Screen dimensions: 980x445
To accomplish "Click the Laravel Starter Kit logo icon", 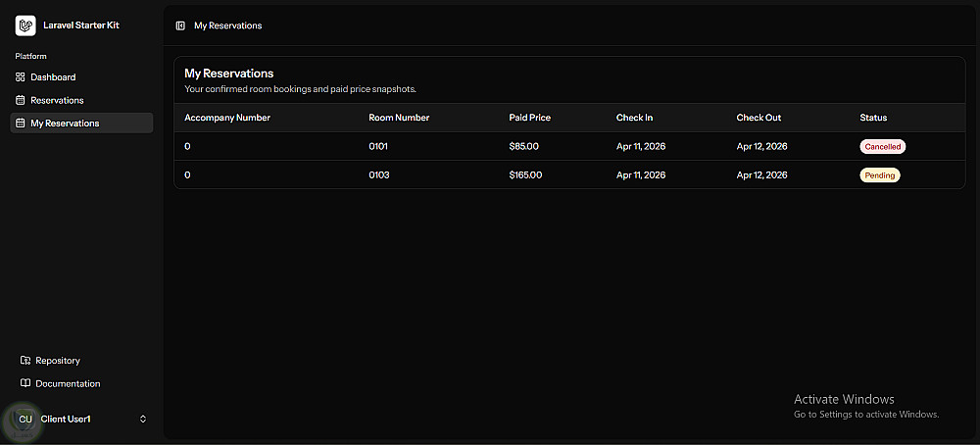I will click(x=25, y=25).
